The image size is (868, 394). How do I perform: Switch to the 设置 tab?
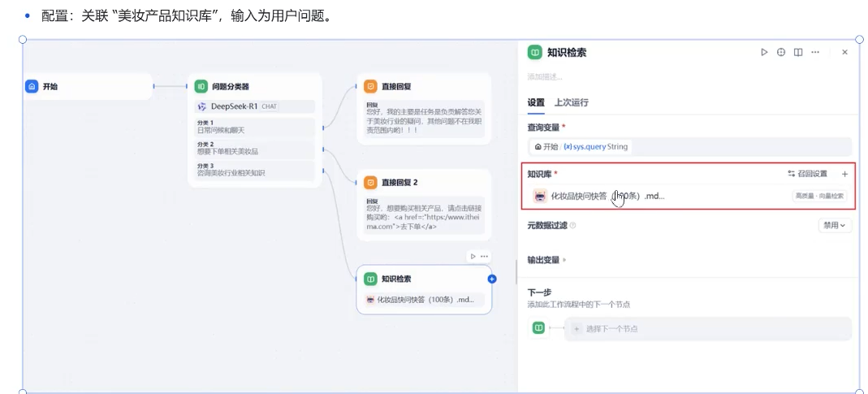tap(536, 102)
